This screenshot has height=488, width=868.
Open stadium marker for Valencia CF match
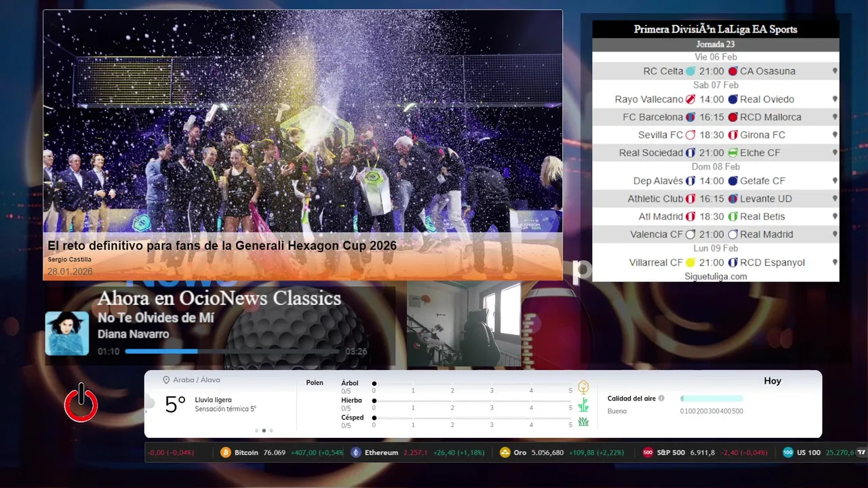click(835, 234)
